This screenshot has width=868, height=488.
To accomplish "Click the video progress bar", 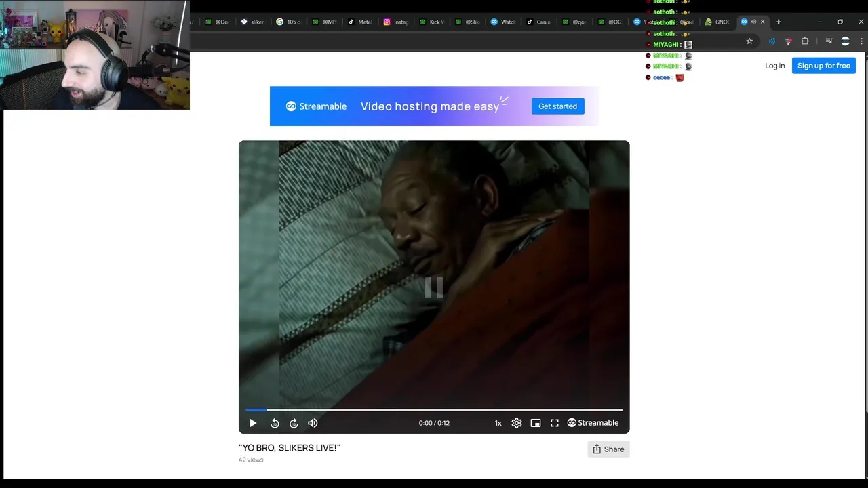I will point(434,409).
